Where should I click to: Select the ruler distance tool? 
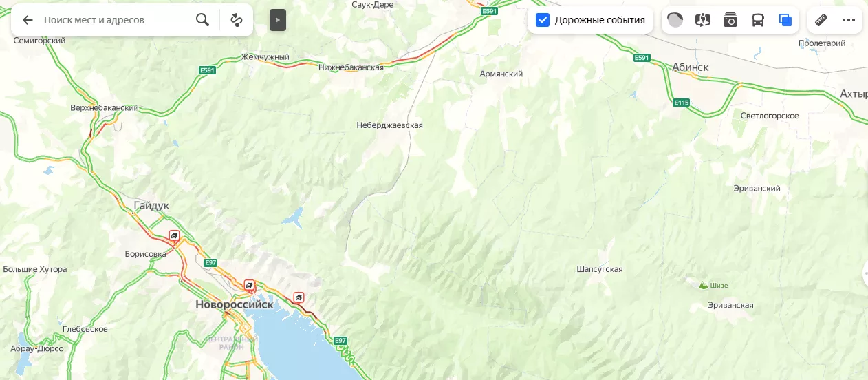click(821, 20)
